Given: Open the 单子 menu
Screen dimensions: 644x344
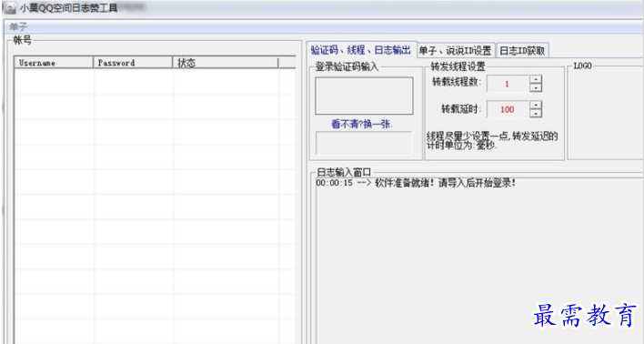Looking at the screenshot, I should [x=18, y=27].
